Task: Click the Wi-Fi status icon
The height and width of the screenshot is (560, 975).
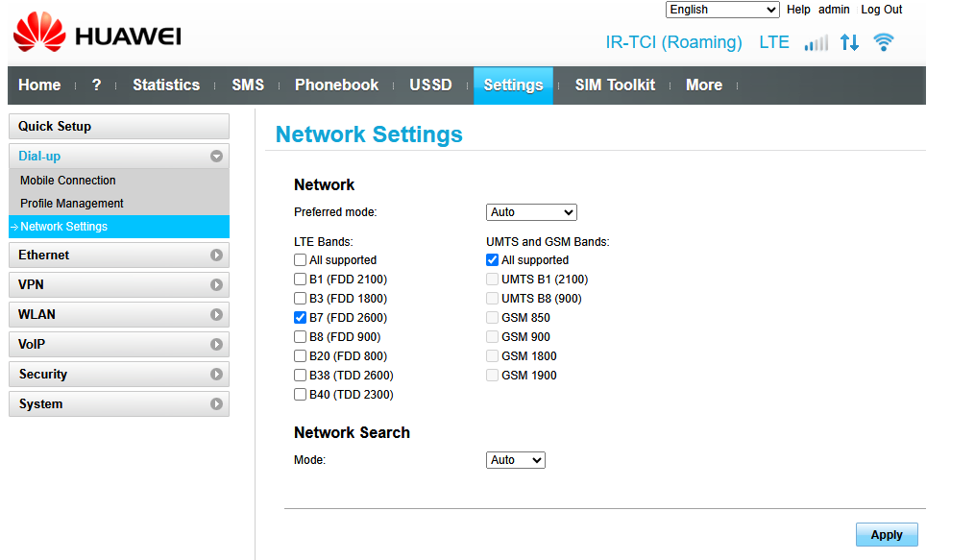Action: [883, 42]
